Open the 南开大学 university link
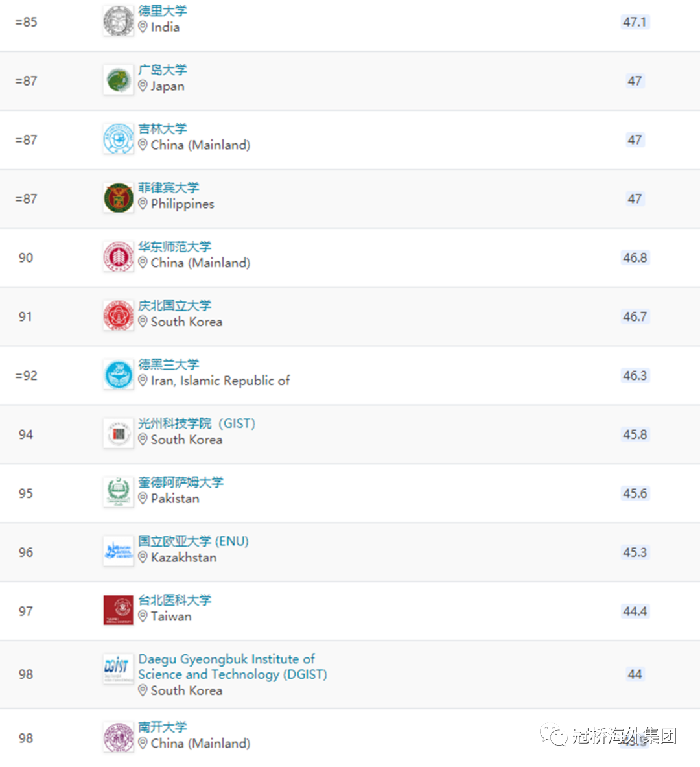Viewport: 700px width, 767px height. (x=163, y=727)
